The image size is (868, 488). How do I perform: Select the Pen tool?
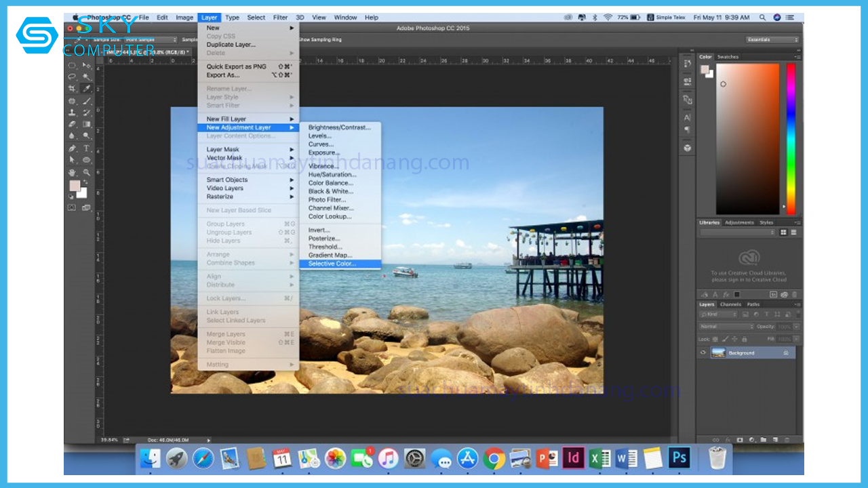tap(72, 148)
